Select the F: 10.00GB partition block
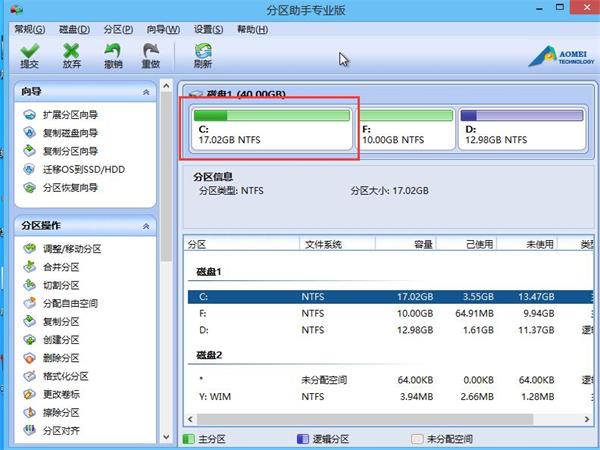 click(x=406, y=129)
